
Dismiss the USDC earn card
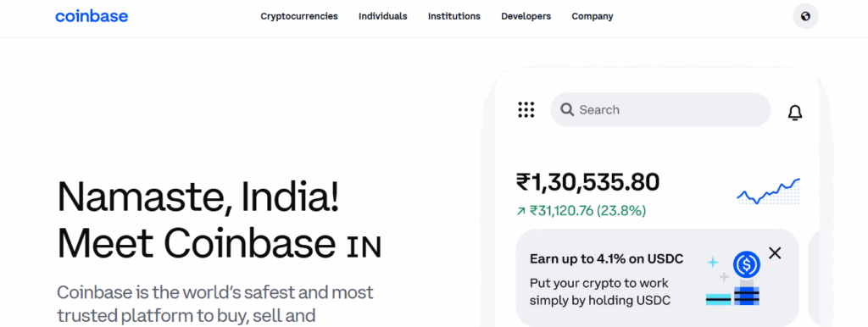[775, 253]
